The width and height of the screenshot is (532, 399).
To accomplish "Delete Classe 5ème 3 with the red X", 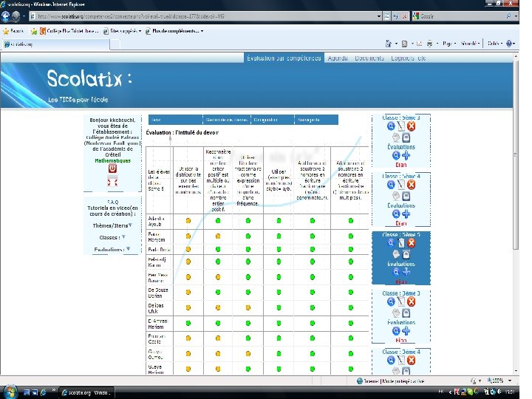I will tap(412, 126).
